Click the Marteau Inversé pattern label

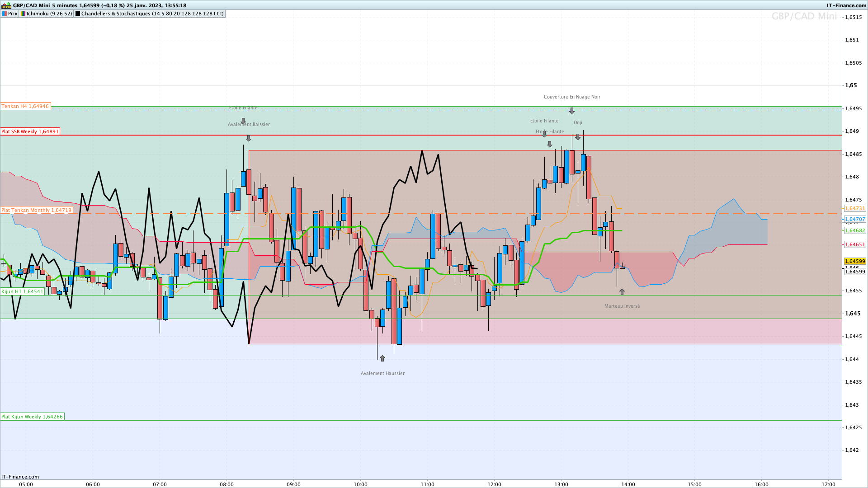[622, 306]
